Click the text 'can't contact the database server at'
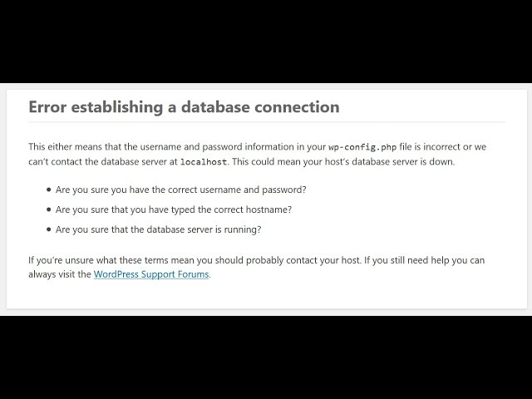 [103, 161]
